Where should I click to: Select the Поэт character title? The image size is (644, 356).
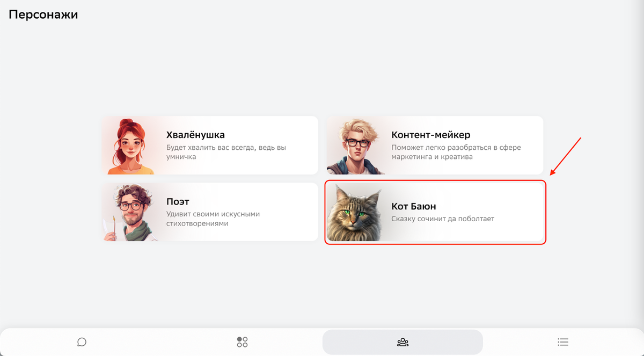click(178, 201)
